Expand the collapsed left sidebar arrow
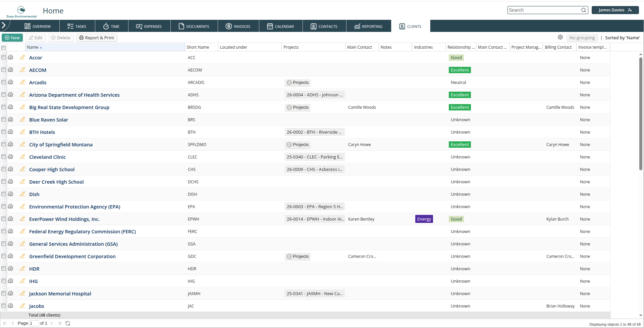This screenshot has width=644, height=328. 4,25
